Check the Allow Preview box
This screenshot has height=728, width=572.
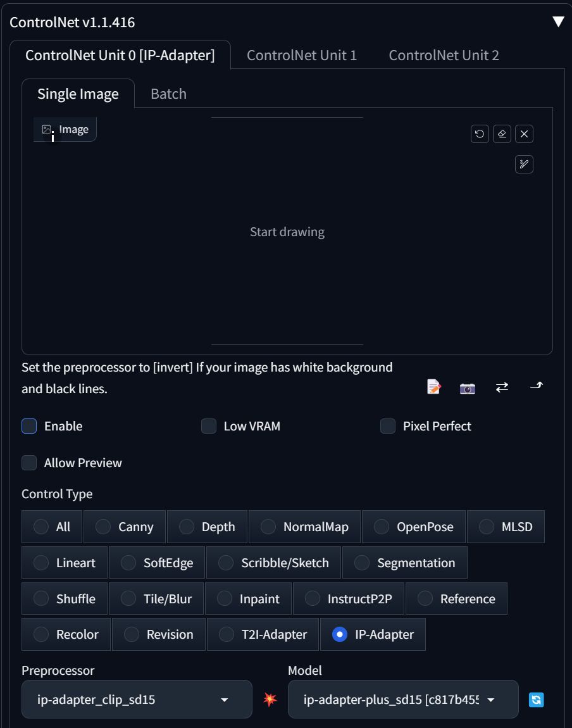click(x=29, y=462)
